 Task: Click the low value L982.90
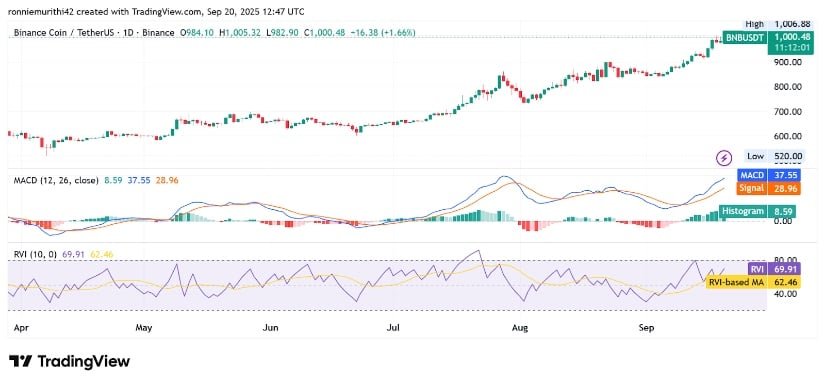(282, 33)
